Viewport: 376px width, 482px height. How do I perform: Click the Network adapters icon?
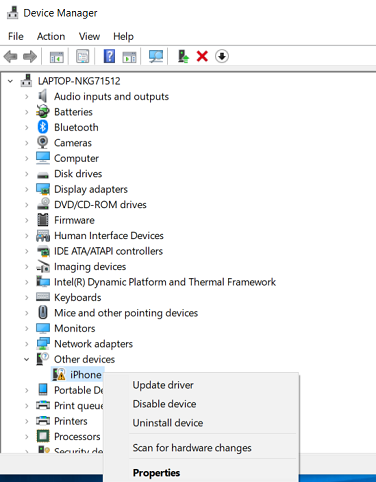pyautogui.click(x=43, y=343)
